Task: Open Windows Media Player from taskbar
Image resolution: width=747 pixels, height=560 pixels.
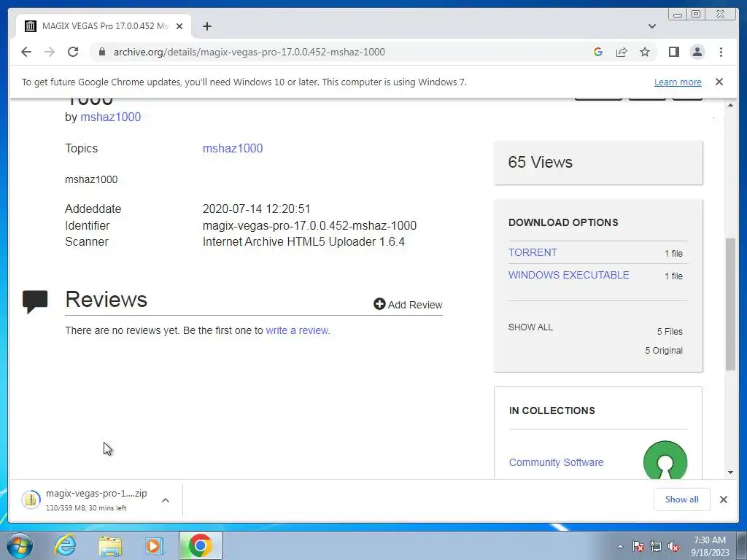Action: [x=155, y=545]
